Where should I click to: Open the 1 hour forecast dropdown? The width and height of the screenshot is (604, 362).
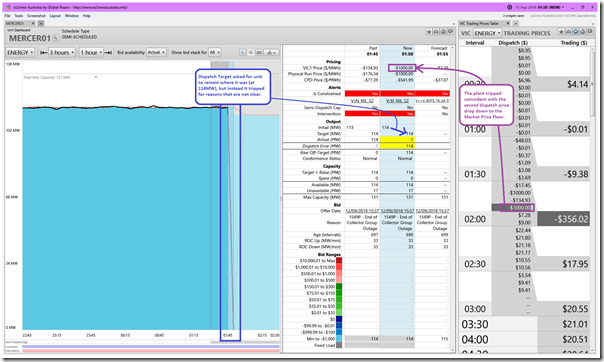pyautogui.click(x=91, y=52)
